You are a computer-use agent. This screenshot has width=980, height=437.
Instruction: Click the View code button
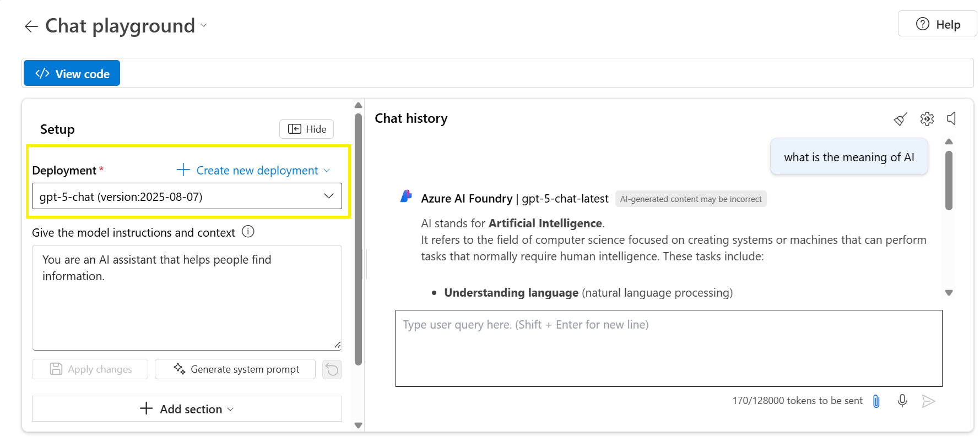click(x=72, y=73)
